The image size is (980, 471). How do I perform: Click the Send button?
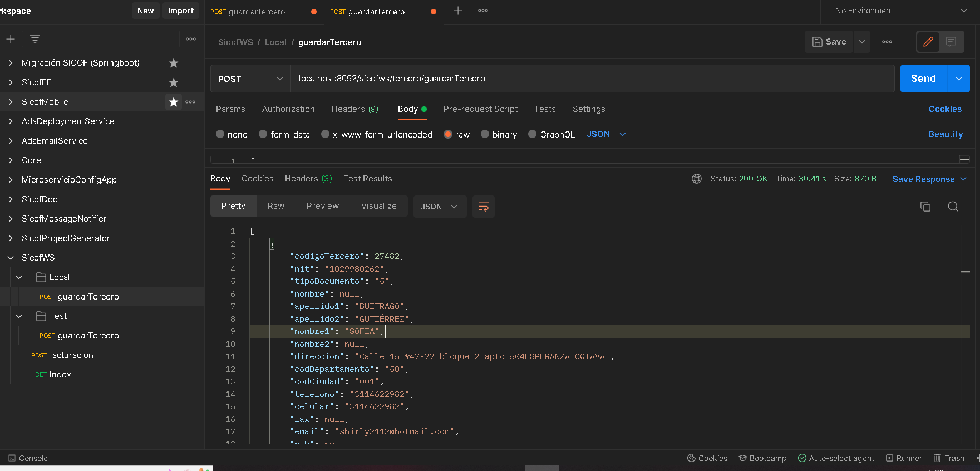pos(923,78)
